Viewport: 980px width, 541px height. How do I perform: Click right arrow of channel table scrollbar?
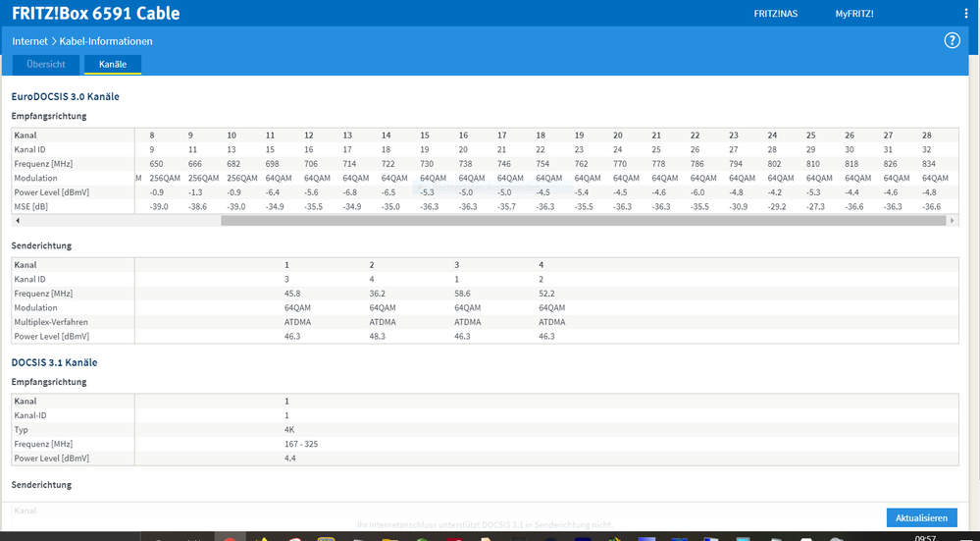tap(952, 220)
